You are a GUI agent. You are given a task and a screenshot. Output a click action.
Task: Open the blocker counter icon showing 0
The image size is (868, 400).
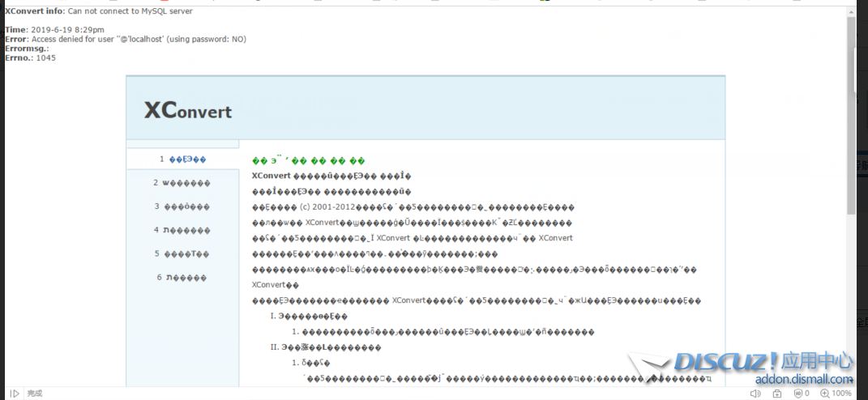[801, 394]
